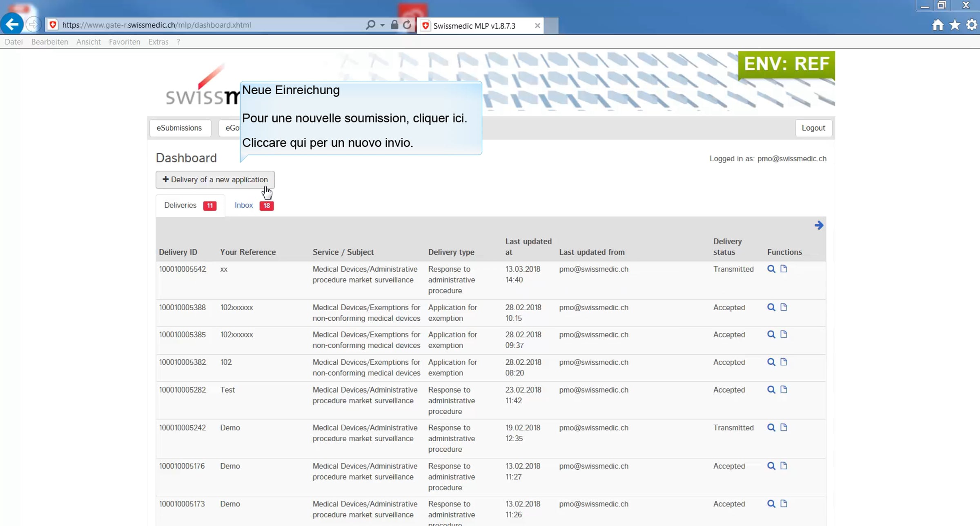Click the 'Transmitted' status of delivery 100010005242

pyautogui.click(x=733, y=428)
